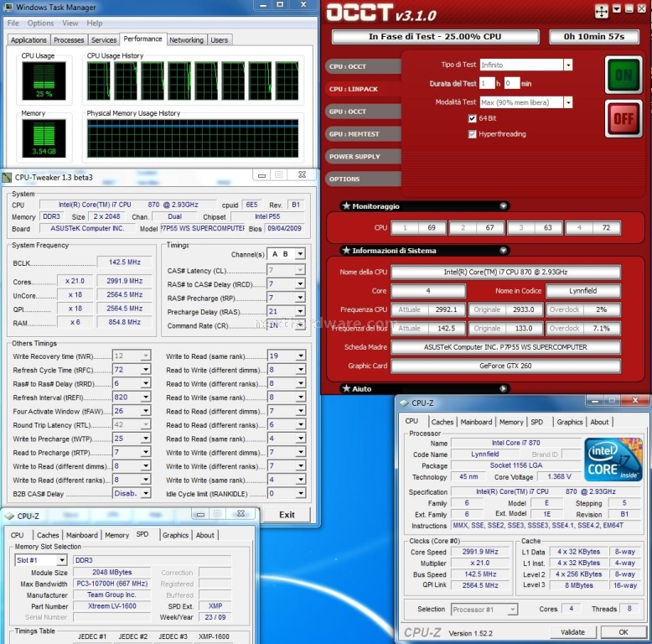This screenshot has height=644, width=652.
Task: Click the star icon beside Aiuto
Action: 346,388
